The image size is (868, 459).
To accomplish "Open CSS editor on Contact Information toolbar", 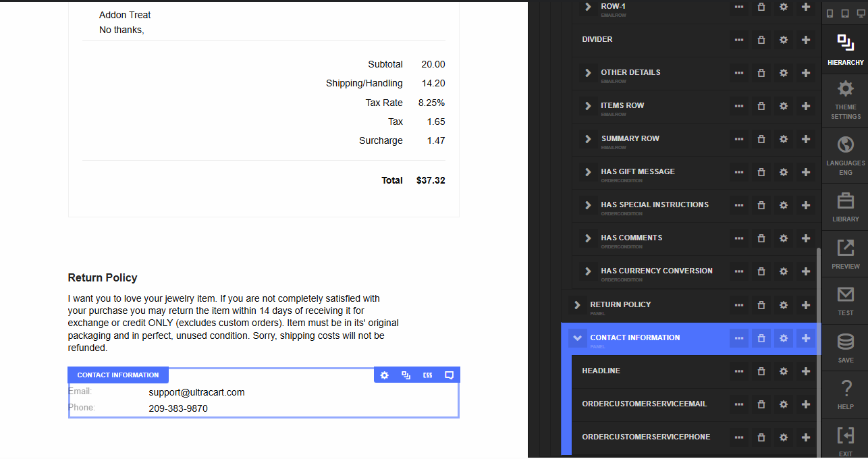I will pyautogui.click(x=428, y=375).
